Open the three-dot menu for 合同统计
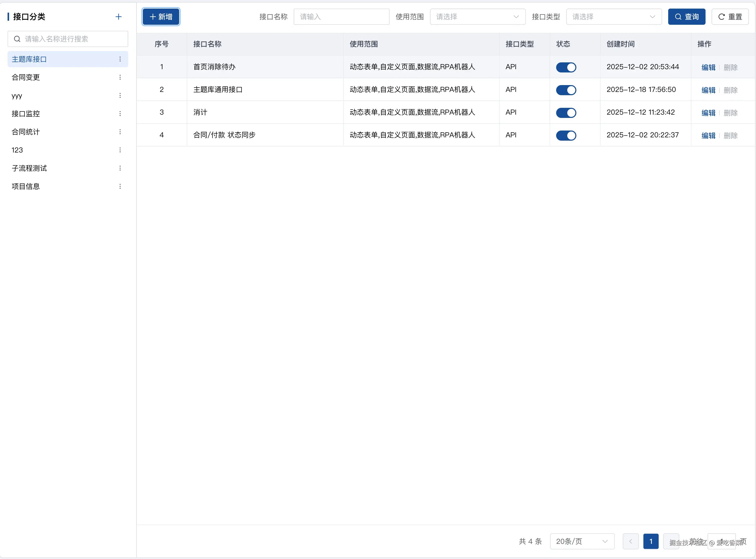The image size is (756, 559). 120,132
